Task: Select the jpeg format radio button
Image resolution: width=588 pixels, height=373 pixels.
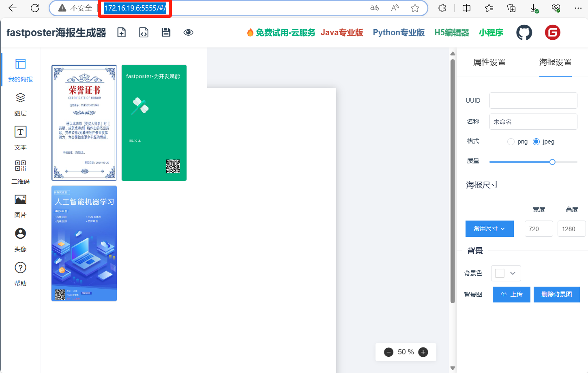Action: pyautogui.click(x=536, y=141)
